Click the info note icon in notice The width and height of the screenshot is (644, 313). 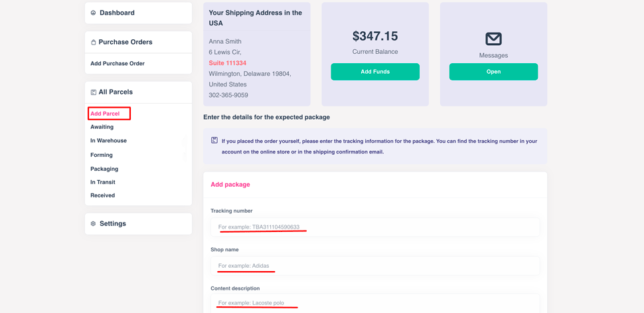214,140
